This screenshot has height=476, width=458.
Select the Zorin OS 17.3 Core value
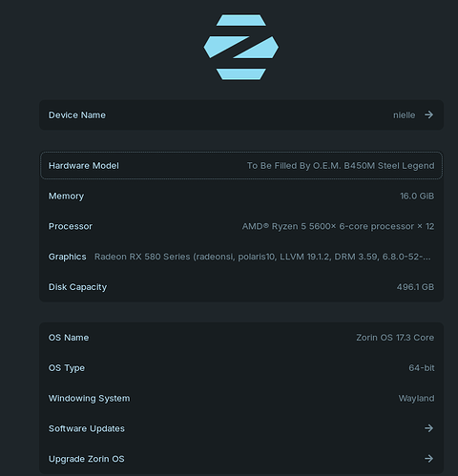coord(395,338)
